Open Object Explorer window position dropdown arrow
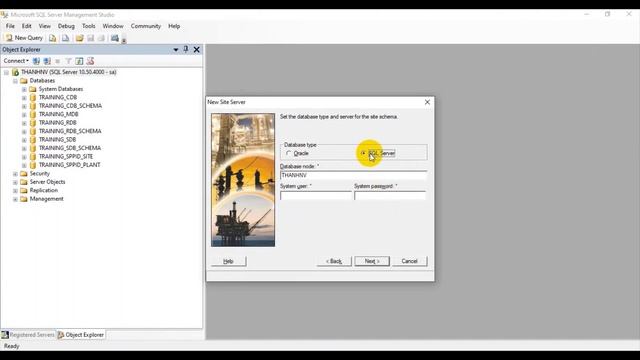Viewport: 640px width, 360px height. point(176,50)
